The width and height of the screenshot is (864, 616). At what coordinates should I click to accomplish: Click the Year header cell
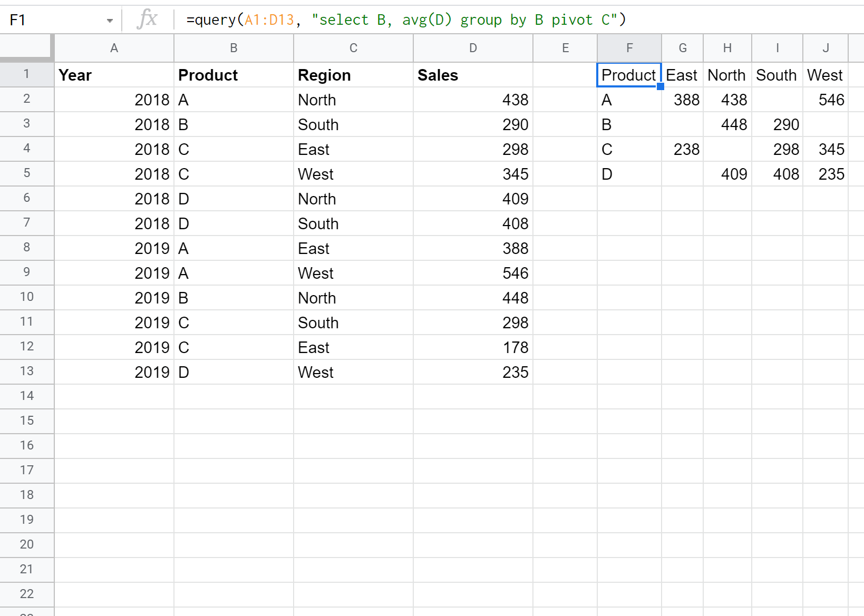pyautogui.click(x=114, y=75)
